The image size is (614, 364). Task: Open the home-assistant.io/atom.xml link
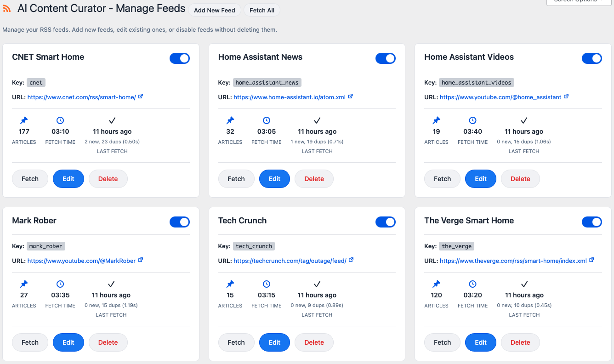click(x=290, y=97)
